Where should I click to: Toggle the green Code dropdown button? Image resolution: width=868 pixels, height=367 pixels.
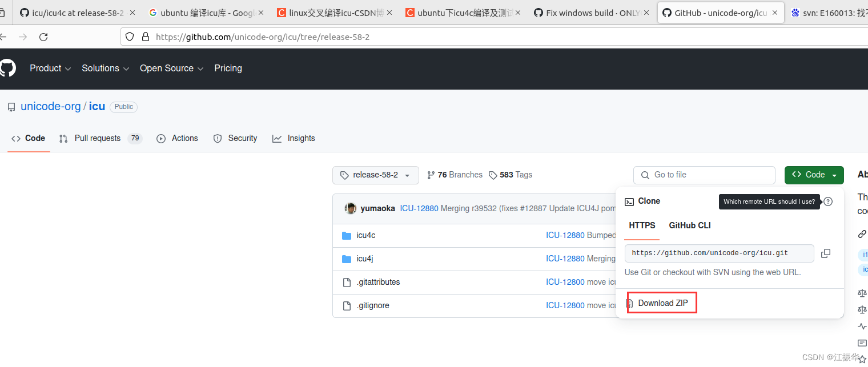(x=814, y=175)
